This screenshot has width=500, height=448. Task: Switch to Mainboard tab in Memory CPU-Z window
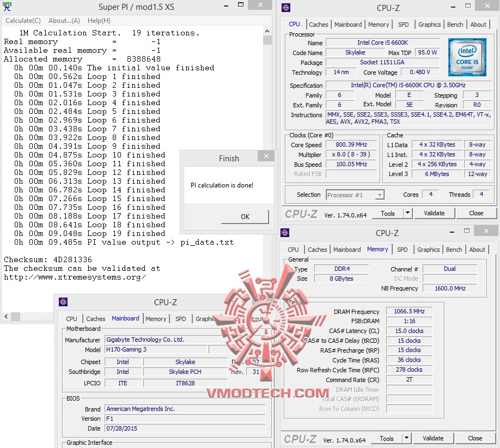347,250
